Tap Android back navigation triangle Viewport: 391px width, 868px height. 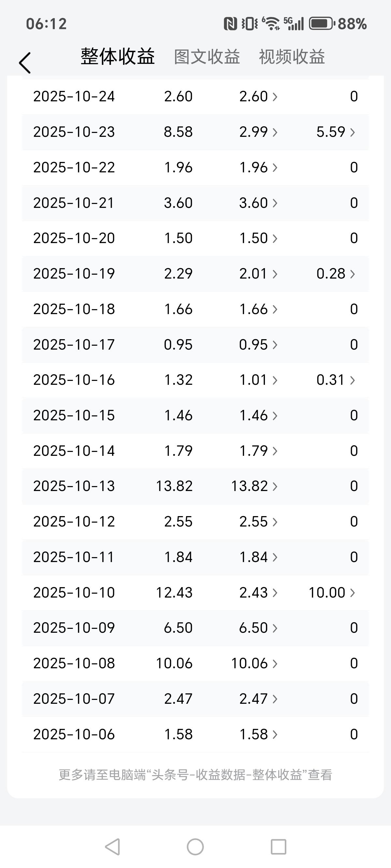click(x=113, y=847)
